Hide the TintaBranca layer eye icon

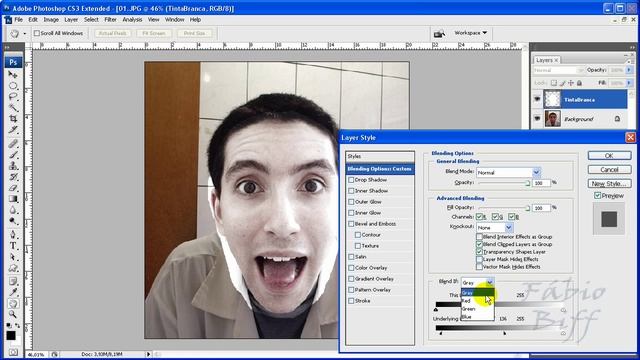pyautogui.click(x=537, y=99)
